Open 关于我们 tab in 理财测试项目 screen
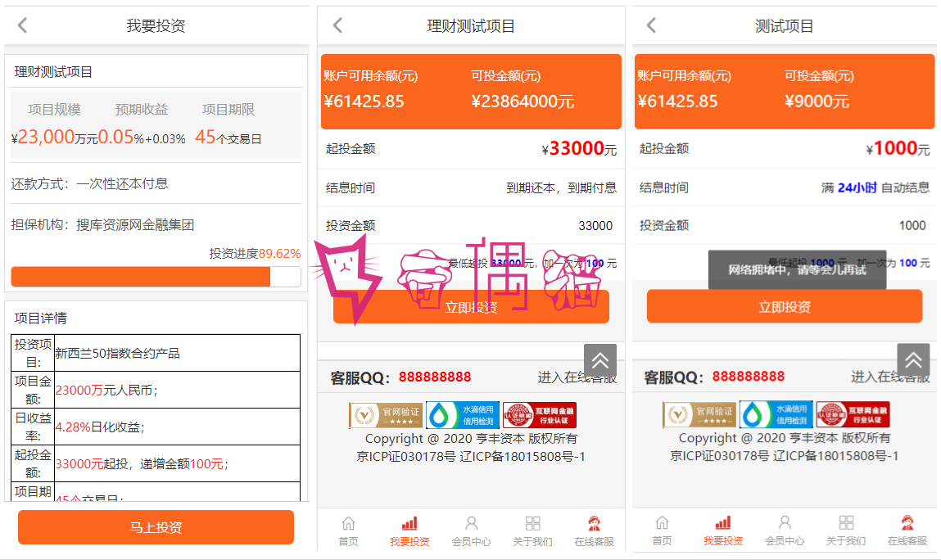The height and width of the screenshot is (560, 941). click(x=532, y=532)
